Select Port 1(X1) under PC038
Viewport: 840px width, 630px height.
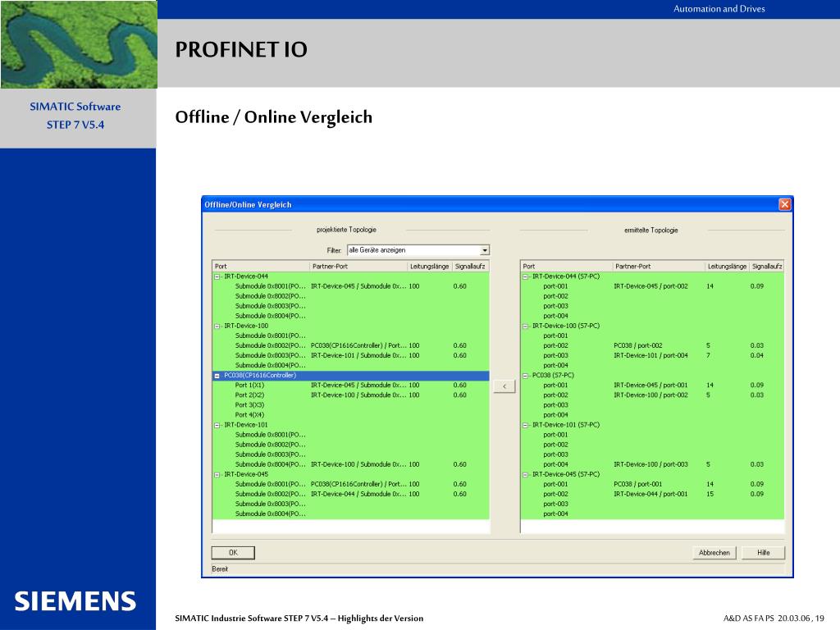click(x=249, y=386)
